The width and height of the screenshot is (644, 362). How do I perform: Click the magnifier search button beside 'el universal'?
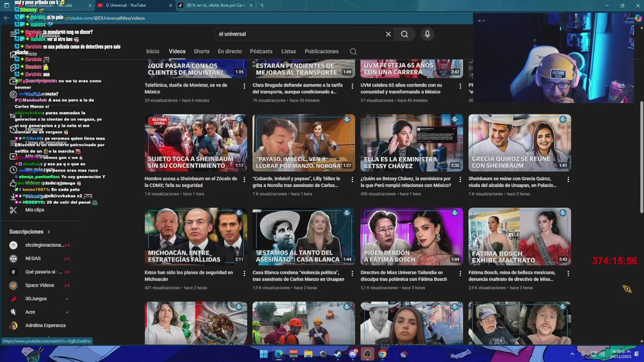pos(405,34)
